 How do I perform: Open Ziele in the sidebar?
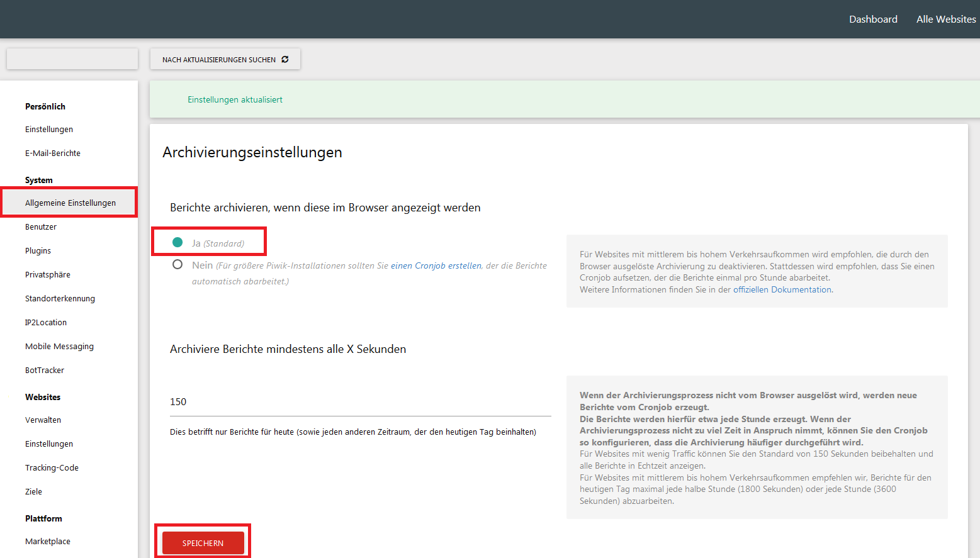coord(33,491)
